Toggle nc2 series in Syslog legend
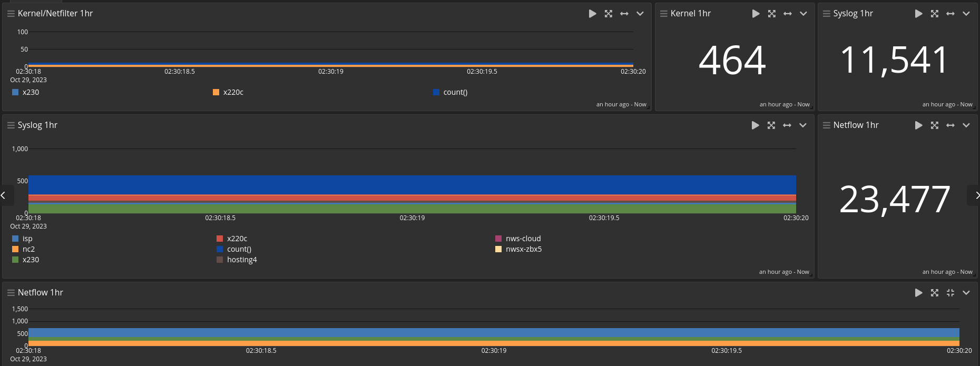The height and width of the screenshot is (366, 980). (x=23, y=249)
